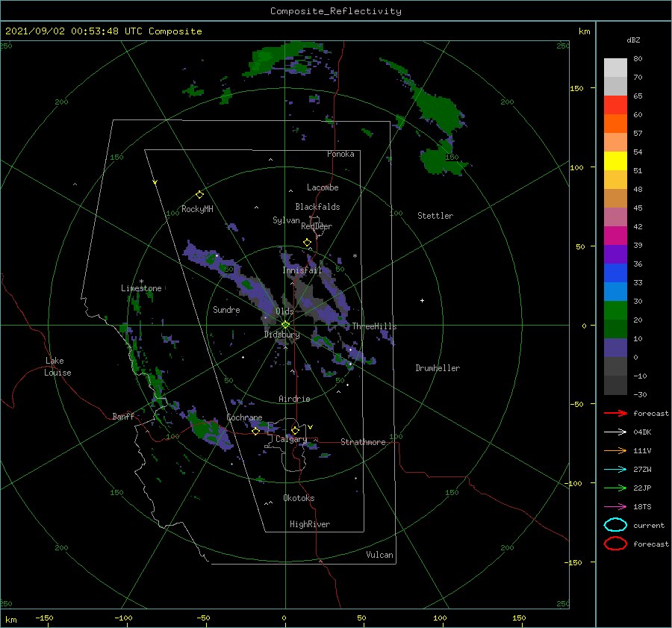Click the bright green 30 dBZ swatch
The width and height of the screenshot is (672, 628).
click(615, 311)
